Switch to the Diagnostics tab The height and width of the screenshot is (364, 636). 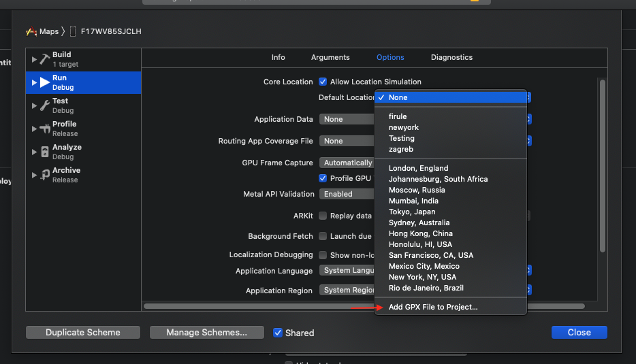(451, 57)
